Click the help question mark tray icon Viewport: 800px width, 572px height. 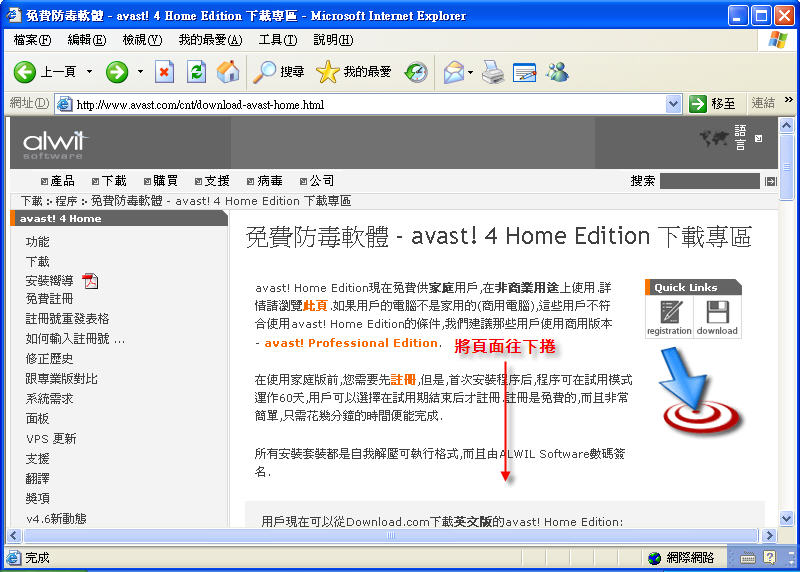click(x=769, y=557)
